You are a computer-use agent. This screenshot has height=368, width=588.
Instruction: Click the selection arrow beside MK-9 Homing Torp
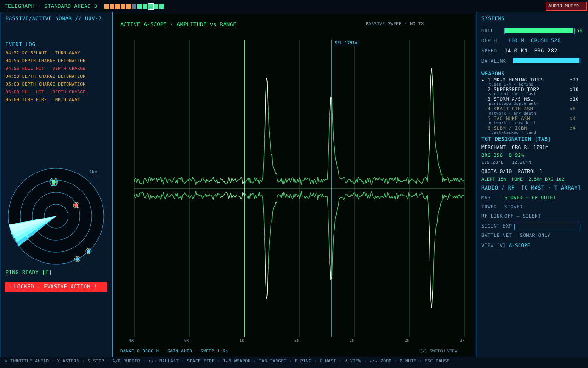pos(483,80)
